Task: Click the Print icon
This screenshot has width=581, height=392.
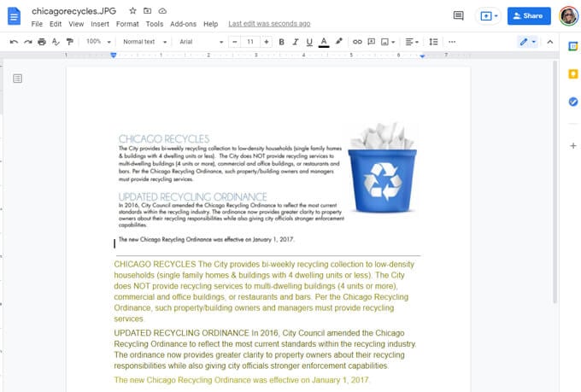Action: tap(41, 41)
